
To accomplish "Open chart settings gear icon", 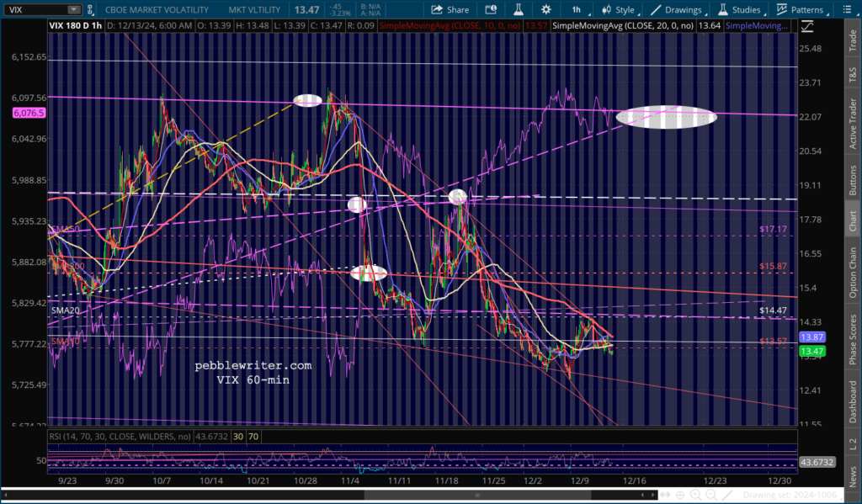I will pos(545,10).
